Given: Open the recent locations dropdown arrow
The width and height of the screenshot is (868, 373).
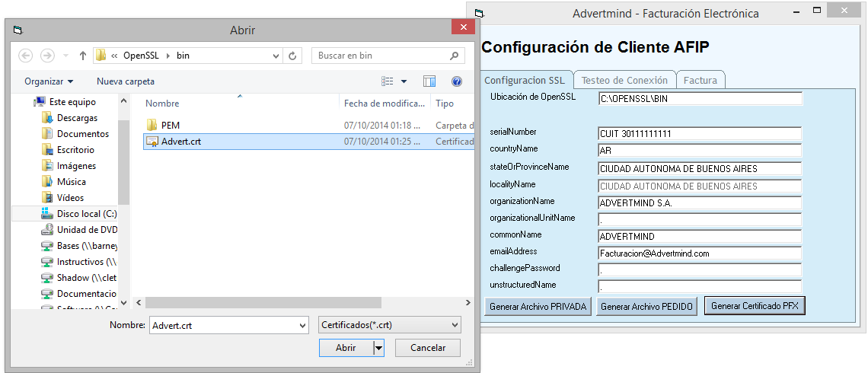Looking at the screenshot, I should click(x=66, y=56).
